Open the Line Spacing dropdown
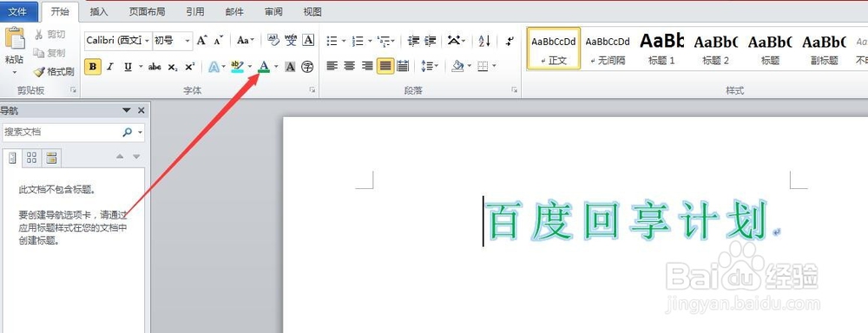 tap(429, 67)
